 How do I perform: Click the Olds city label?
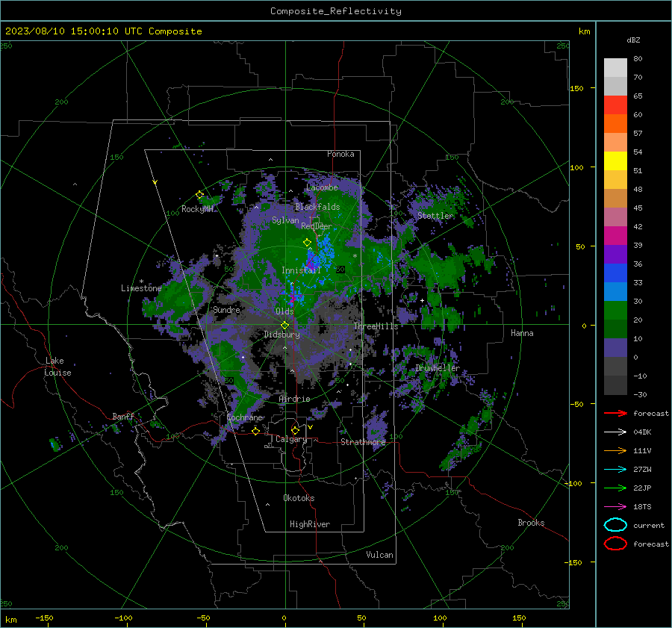coord(284,311)
